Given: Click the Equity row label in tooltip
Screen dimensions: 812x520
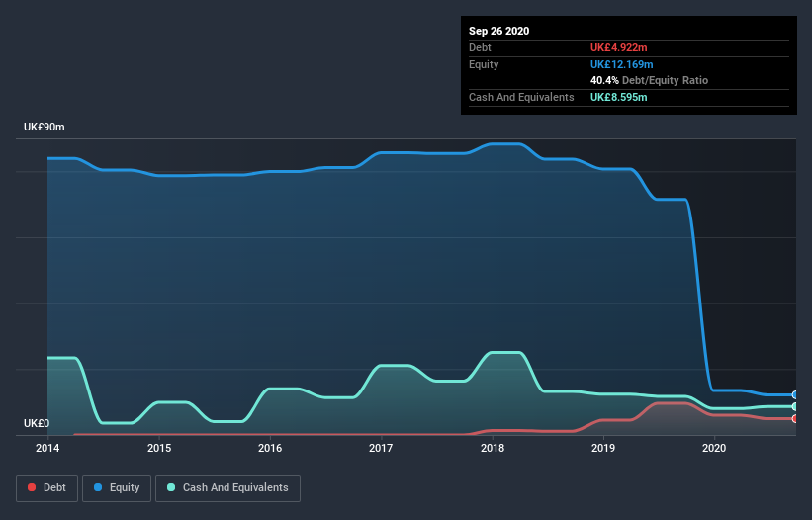Looking at the screenshot, I should (484, 64).
